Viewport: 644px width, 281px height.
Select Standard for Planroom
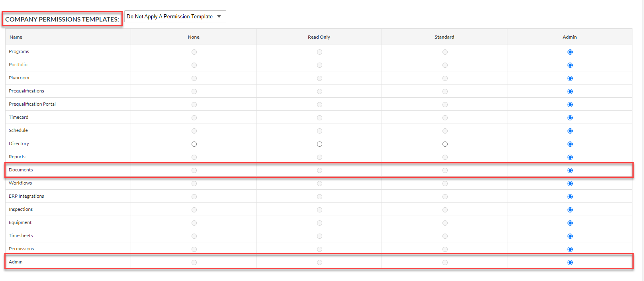445,78
